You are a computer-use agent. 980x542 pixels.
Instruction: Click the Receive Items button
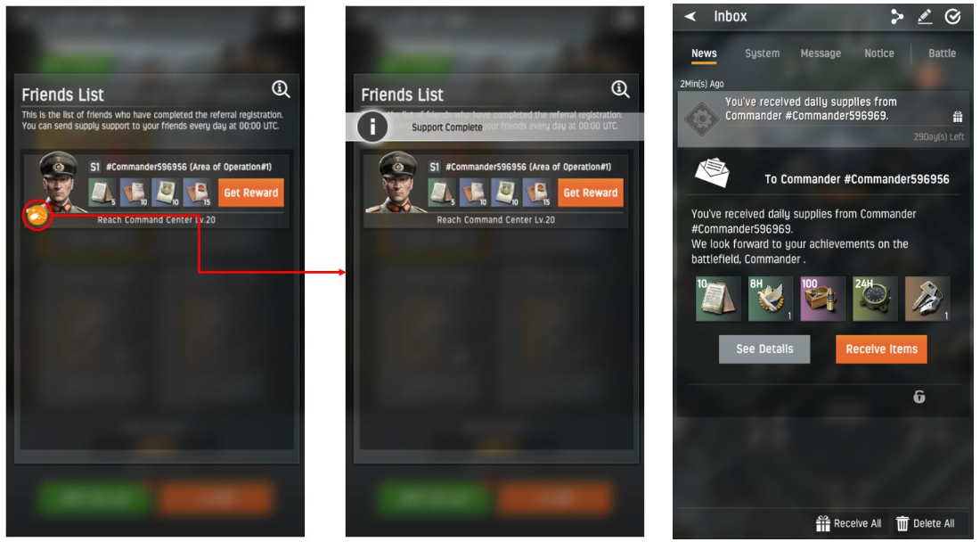click(x=881, y=349)
